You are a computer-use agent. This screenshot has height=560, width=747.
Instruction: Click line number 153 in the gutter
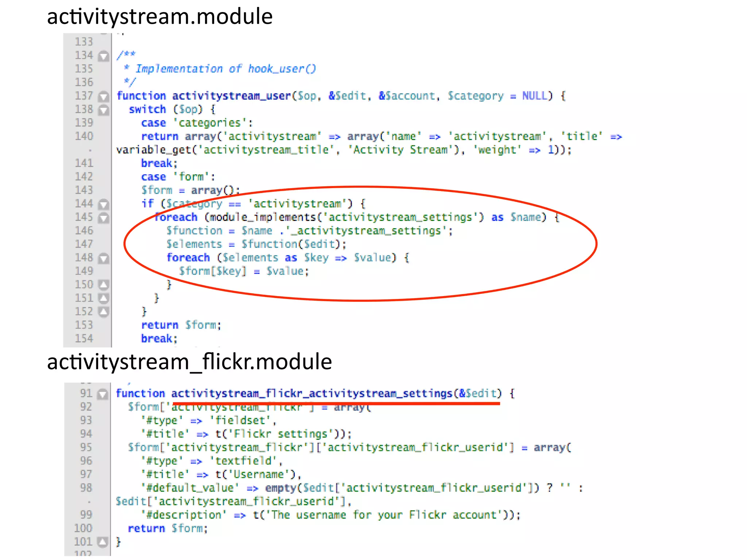(84, 325)
